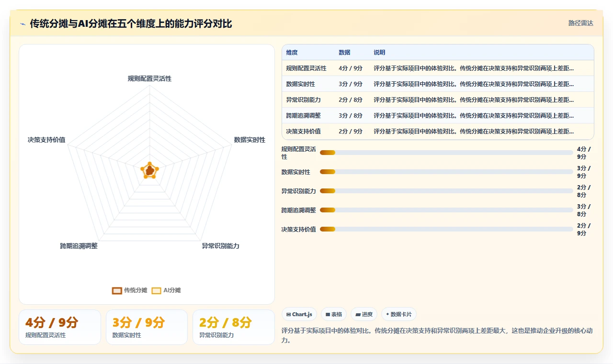Click the 跨期追溯调整 radar axis label

[x=79, y=246]
